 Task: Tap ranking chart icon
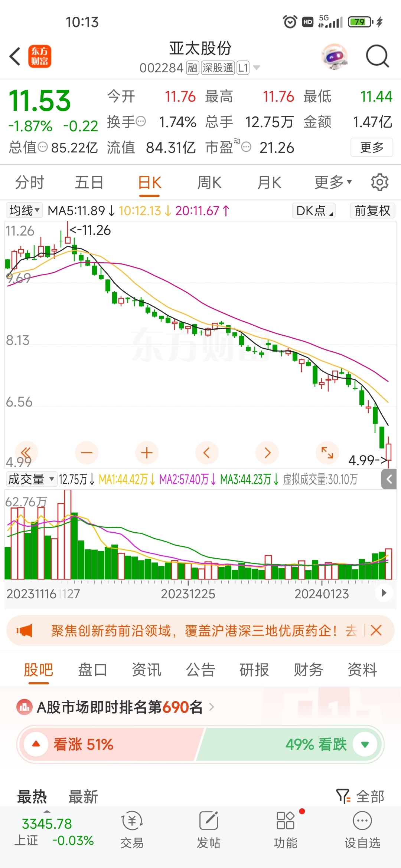point(25,707)
